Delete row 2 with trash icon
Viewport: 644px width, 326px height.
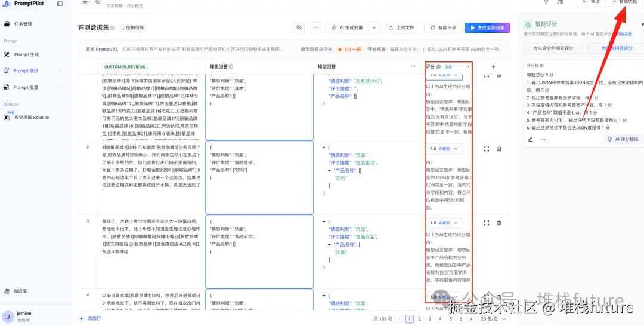(x=499, y=149)
